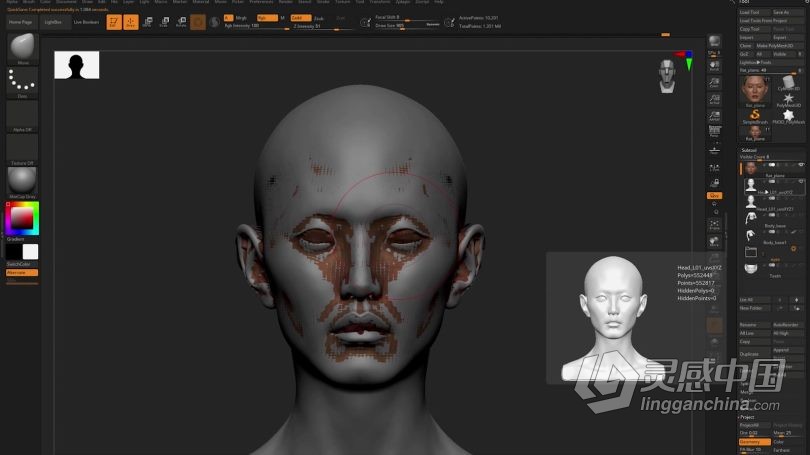Adjust the Z Intensity slider
The width and height of the screenshot is (810, 455).
321,27
